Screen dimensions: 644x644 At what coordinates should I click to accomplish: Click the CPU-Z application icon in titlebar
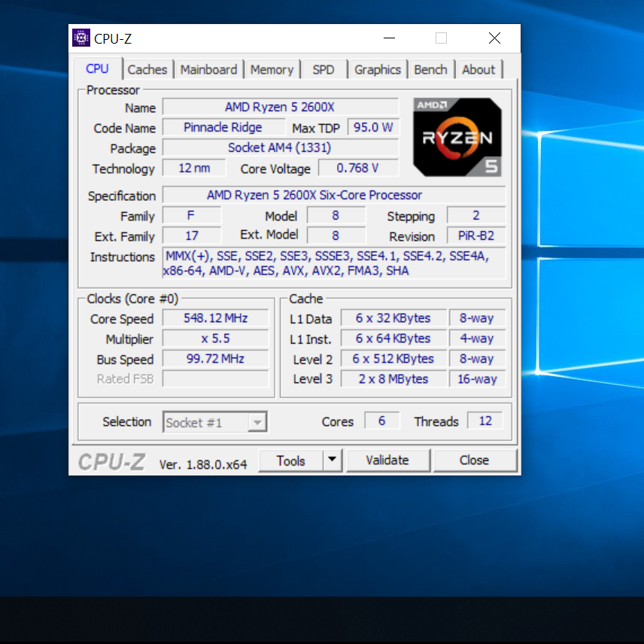tap(80, 36)
